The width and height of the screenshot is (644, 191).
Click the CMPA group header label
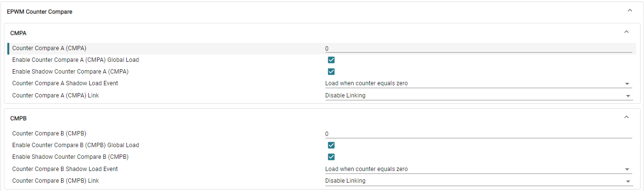click(x=18, y=33)
